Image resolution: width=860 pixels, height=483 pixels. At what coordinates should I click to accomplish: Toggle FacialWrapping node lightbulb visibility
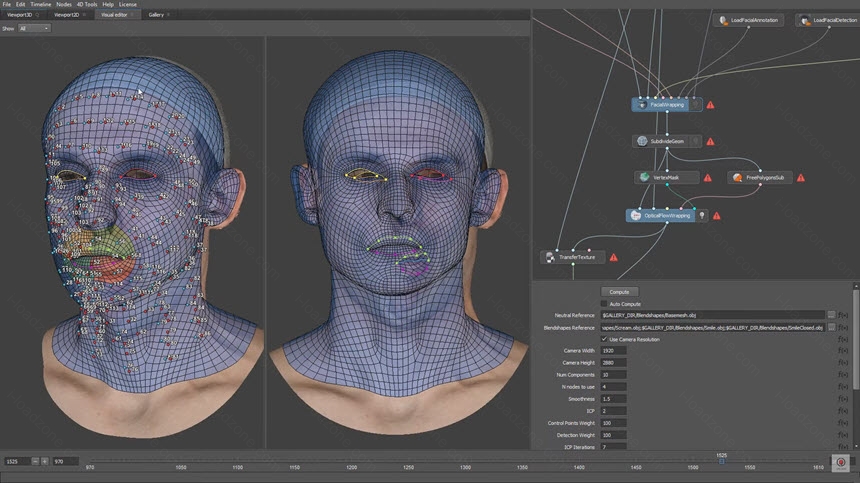pos(695,104)
